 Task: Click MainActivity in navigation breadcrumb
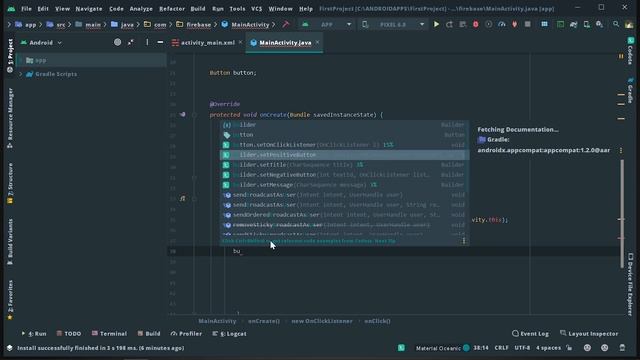246,24
